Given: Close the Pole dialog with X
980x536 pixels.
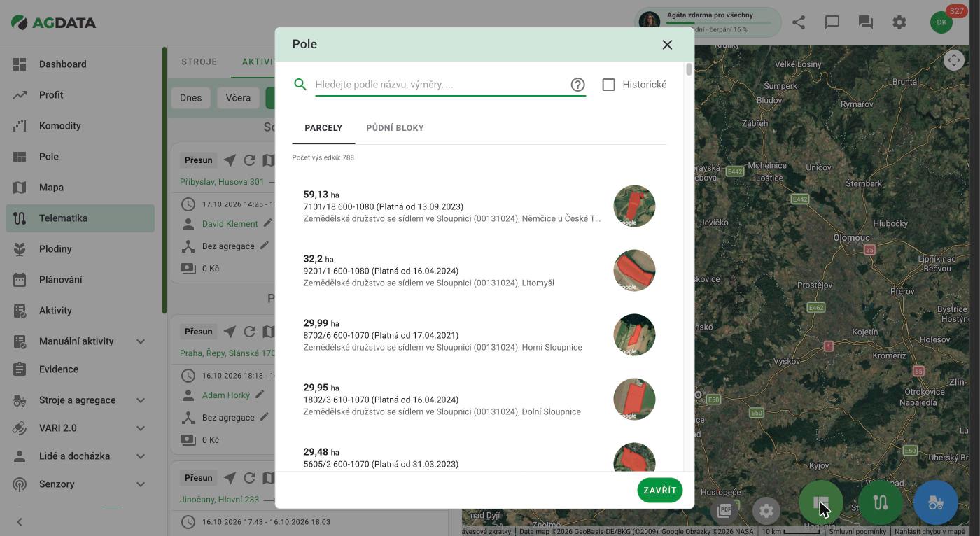Looking at the screenshot, I should click(667, 45).
